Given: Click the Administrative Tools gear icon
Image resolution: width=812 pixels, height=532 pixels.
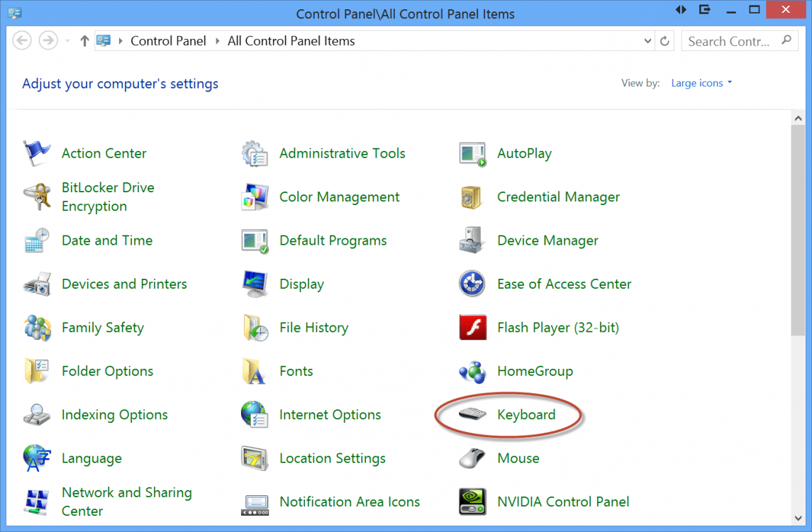Looking at the screenshot, I should point(255,153).
